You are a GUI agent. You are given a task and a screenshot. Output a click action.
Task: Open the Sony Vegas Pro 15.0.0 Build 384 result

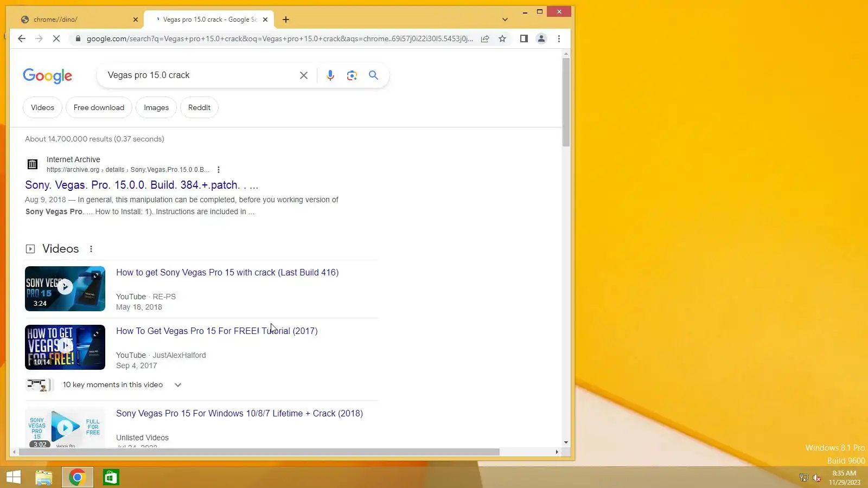coord(142,185)
